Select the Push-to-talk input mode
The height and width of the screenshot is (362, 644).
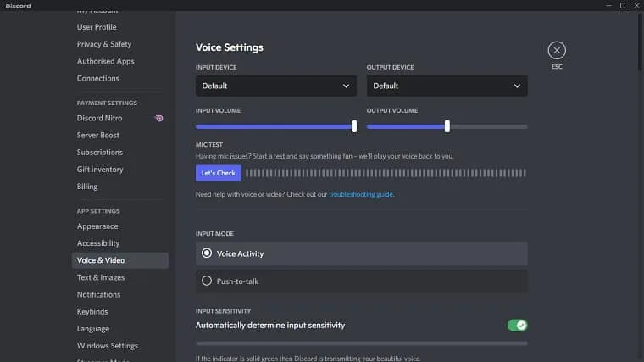[x=362, y=281]
